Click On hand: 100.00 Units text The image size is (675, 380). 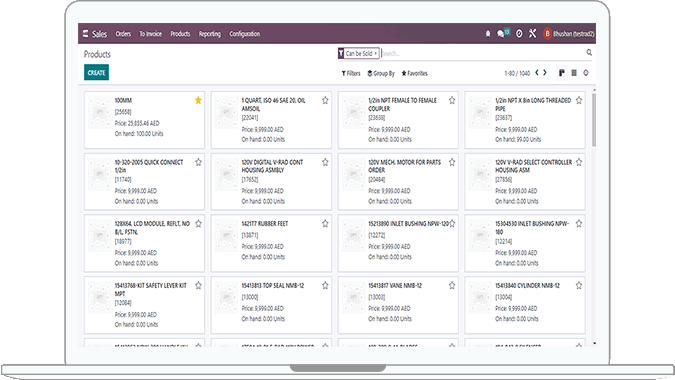(x=139, y=134)
